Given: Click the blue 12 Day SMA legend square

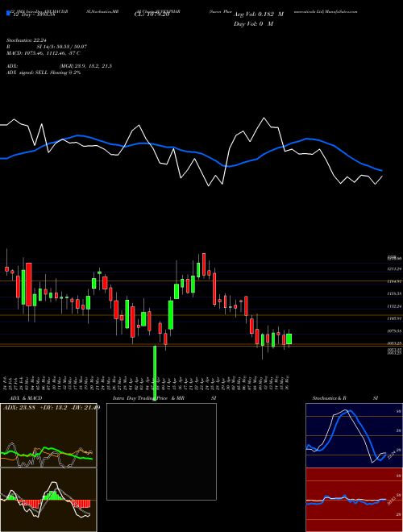Looking at the screenshot, I should tap(8, 14).
